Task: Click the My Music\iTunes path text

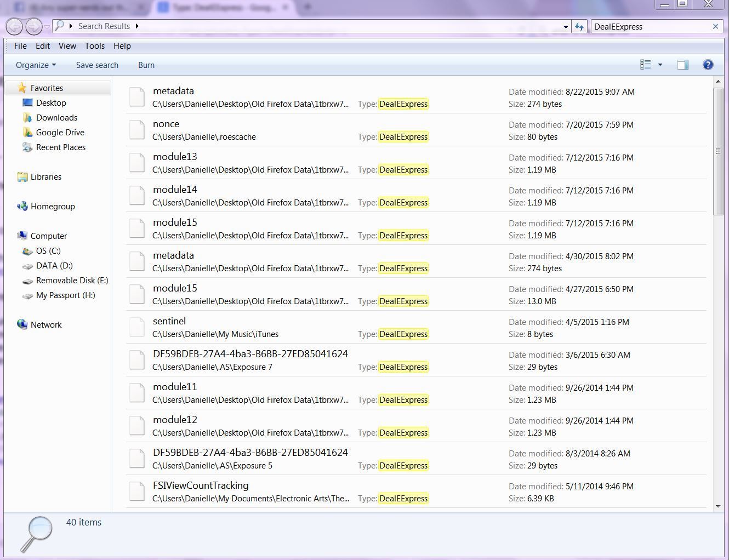Action: (215, 334)
